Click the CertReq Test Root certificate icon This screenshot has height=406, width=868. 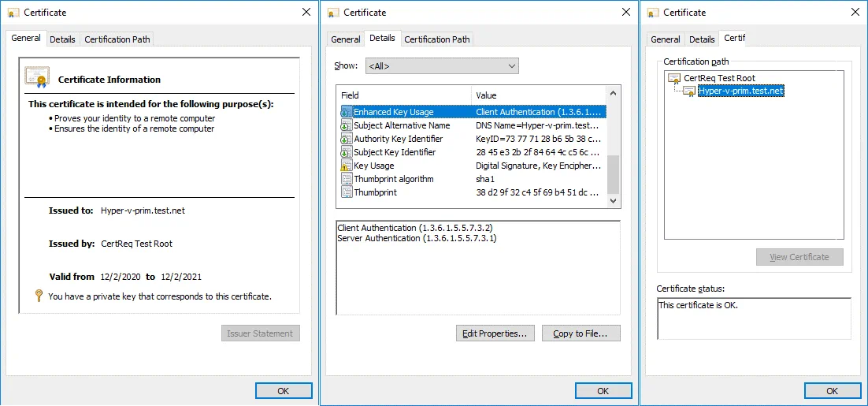pyautogui.click(x=674, y=78)
